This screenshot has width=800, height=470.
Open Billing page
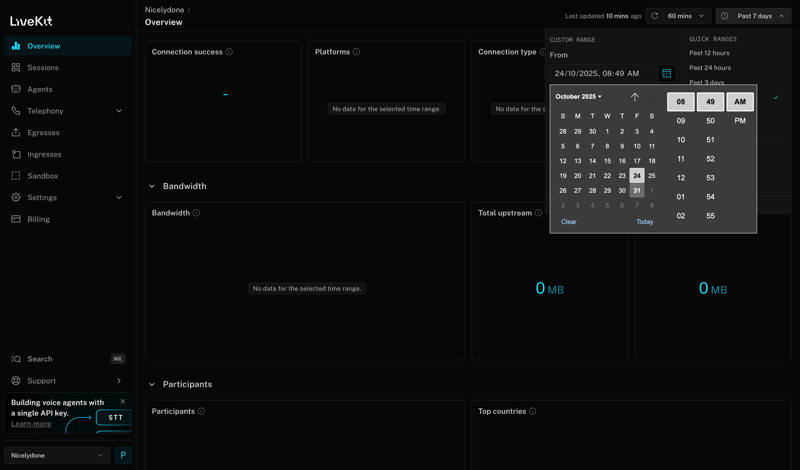(68, 219)
